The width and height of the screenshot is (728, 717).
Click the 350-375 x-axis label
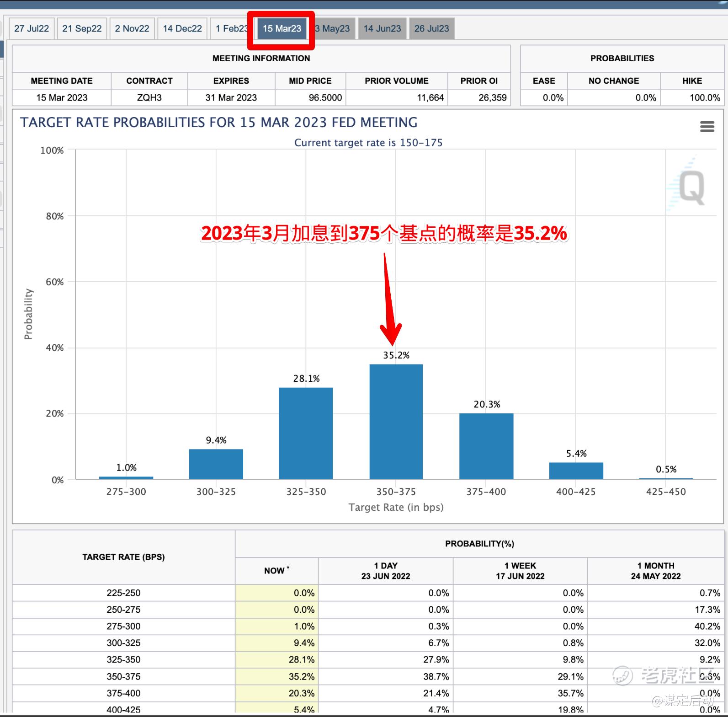(396, 492)
